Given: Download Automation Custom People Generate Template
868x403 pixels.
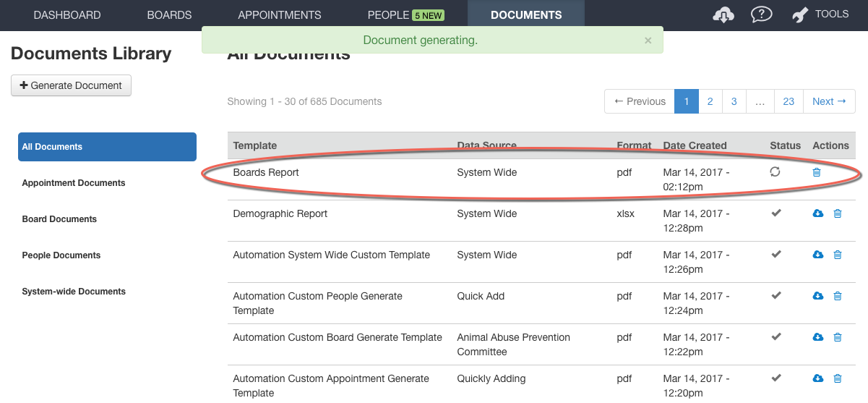Looking at the screenshot, I should [818, 296].
